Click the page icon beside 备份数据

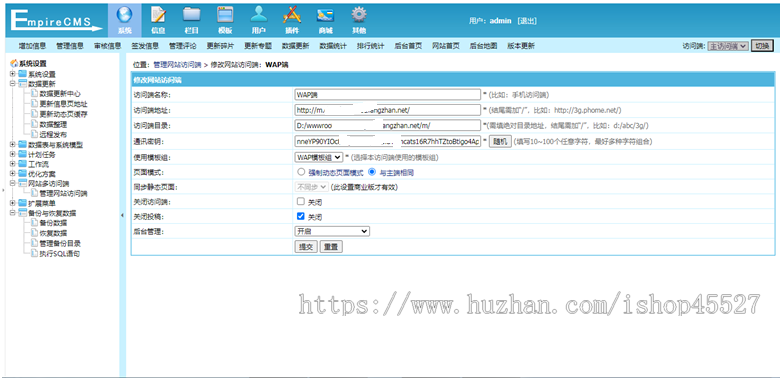click(x=34, y=223)
